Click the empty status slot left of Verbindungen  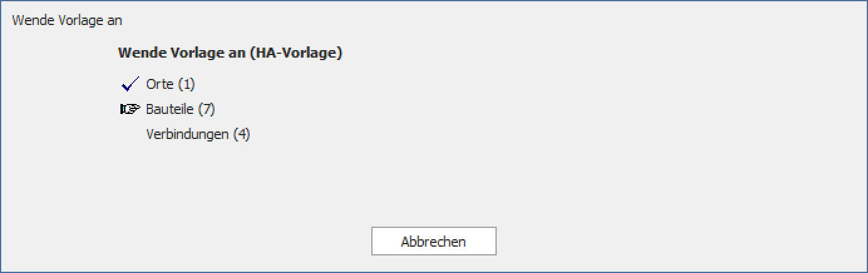[130, 135]
